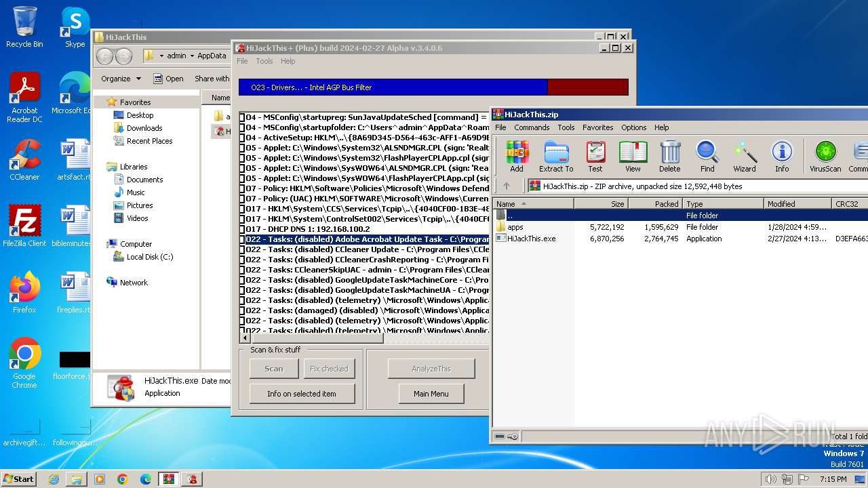Open WinRAR Options menu
Screen dimensions: 868x488
click(x=634, y=127)
